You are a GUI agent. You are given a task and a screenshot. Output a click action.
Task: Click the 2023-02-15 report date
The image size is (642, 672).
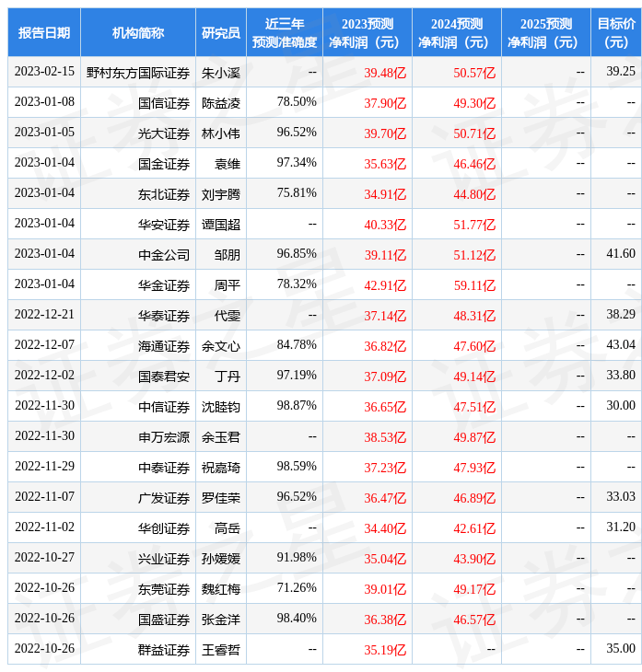point(44,72)
